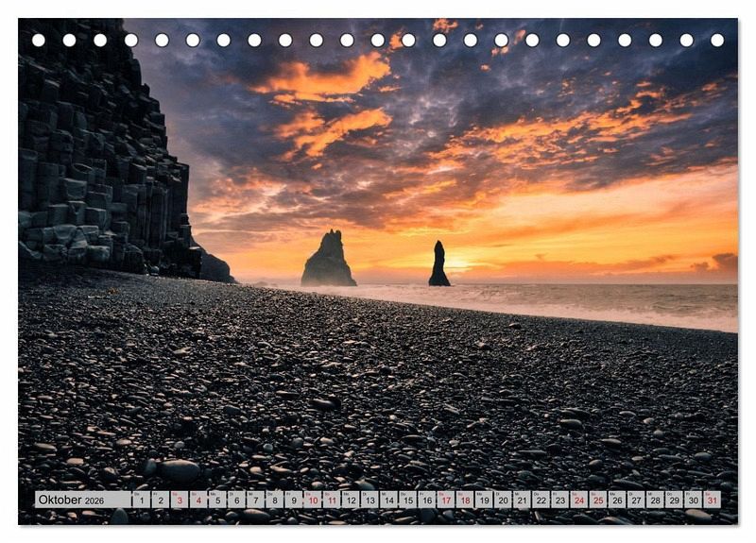
Task: Select red day 4 in the calendar strip
Action: 198,500
